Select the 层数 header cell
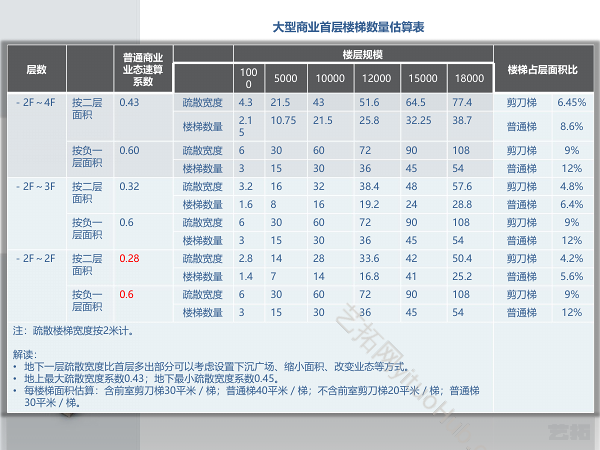This screenshot has width=600, height=450. (36, 69)
